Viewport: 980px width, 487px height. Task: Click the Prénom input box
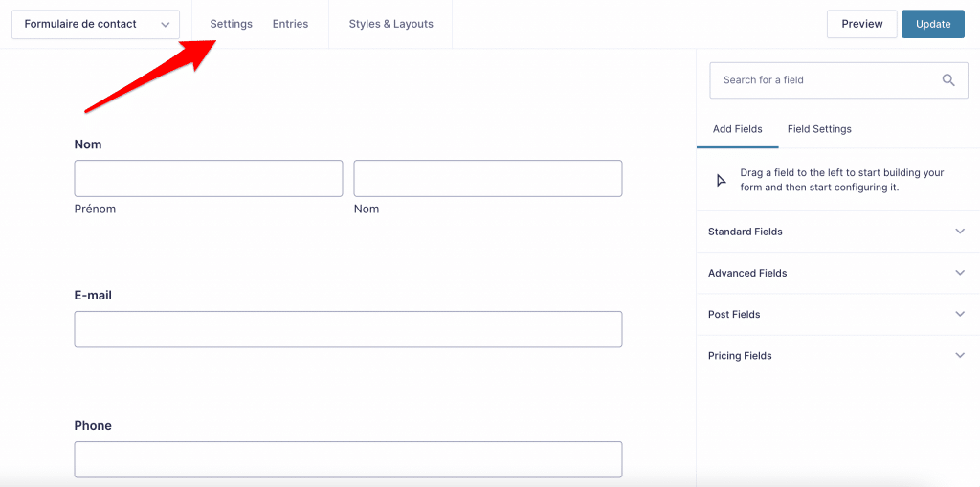tap(209, 178)
